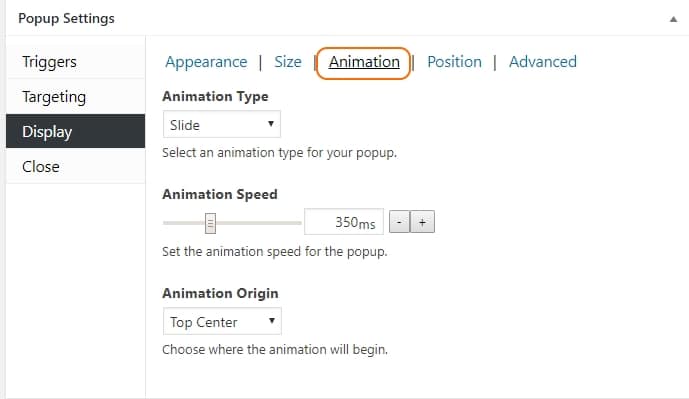Open the Advanced sub-tab
The width and height of the screenshot is (689, 399).
pyautogui.click(x=543, y=62)
